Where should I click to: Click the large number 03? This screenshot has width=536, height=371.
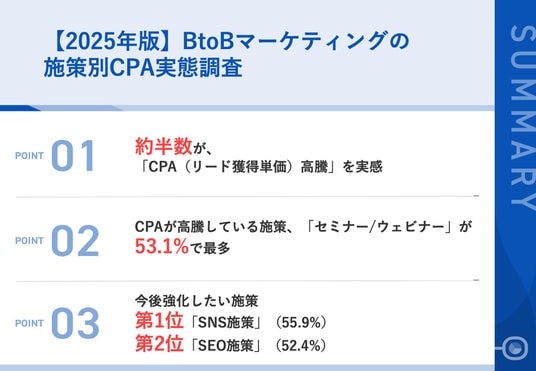[75, 323]
